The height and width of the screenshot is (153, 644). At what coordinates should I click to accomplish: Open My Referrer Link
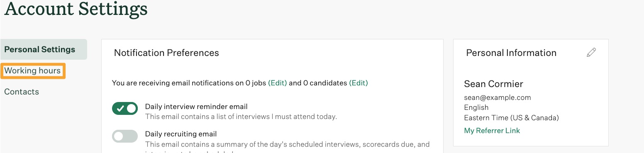point(492,131)
